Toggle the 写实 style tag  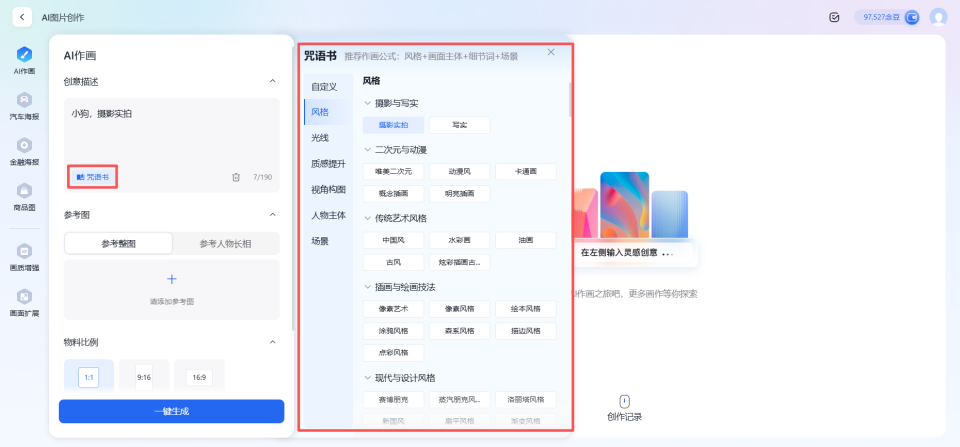point(459,125)
